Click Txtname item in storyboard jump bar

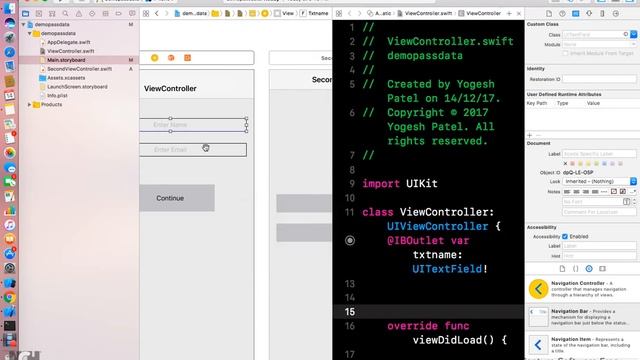314,13
